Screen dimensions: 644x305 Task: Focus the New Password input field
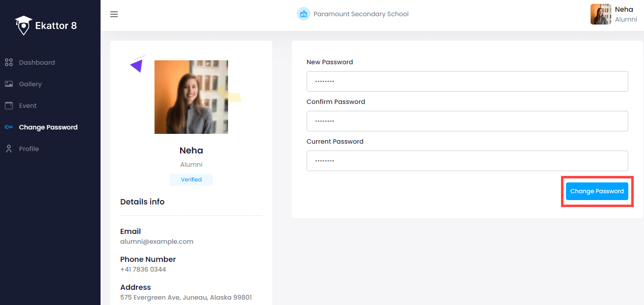pos(467,81)
